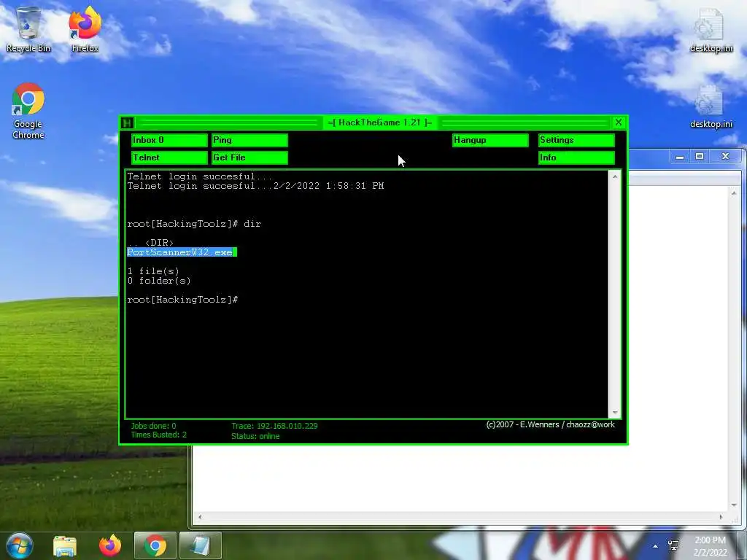Open the Inbox 0 button

pyautogui.click(x=169, y=140)
